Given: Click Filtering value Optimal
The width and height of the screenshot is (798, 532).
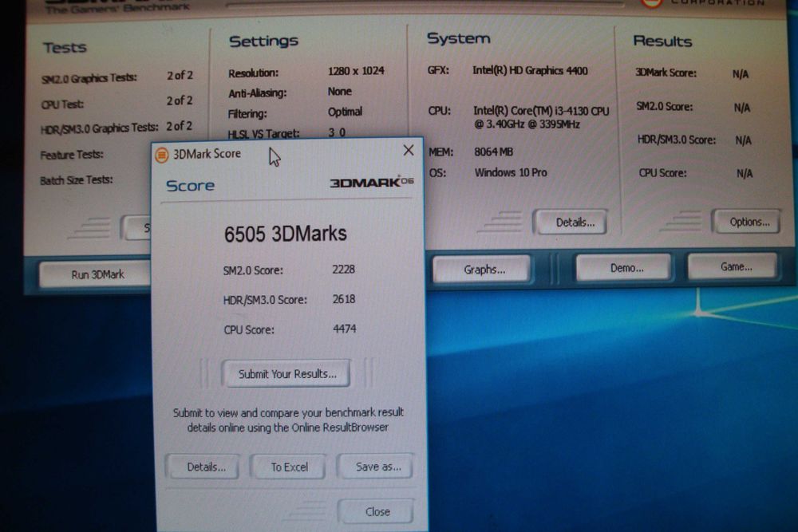Looking at the screenshot, I should tap(345, 112).
